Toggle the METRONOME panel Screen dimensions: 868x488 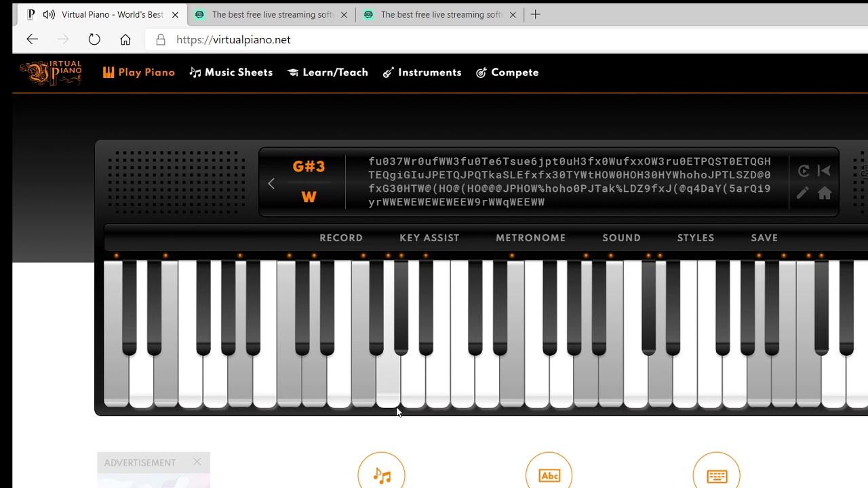click(x=531, y=238)
